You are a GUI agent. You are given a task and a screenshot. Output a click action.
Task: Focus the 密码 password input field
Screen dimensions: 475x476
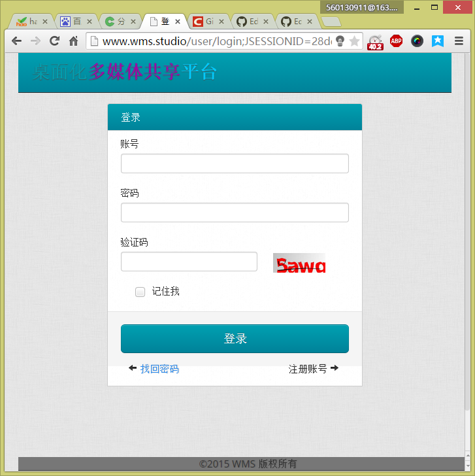(x=235, y=212)
